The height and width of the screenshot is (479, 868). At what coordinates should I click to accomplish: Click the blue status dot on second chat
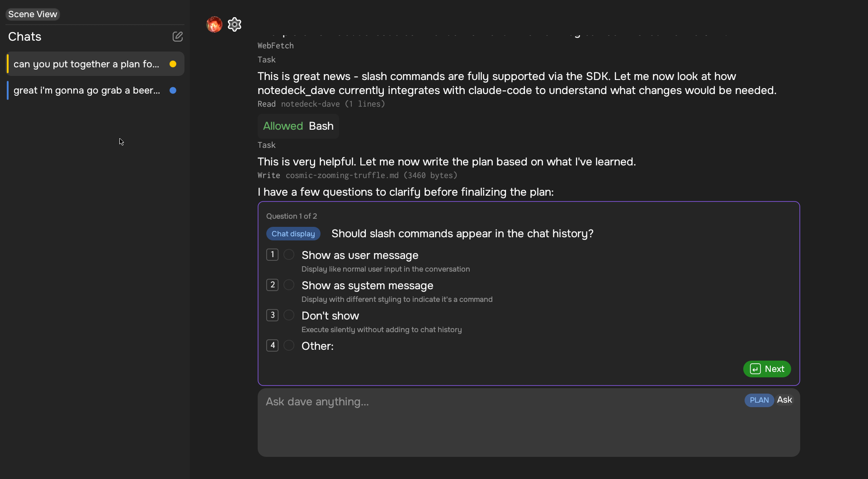pos(173,90)
